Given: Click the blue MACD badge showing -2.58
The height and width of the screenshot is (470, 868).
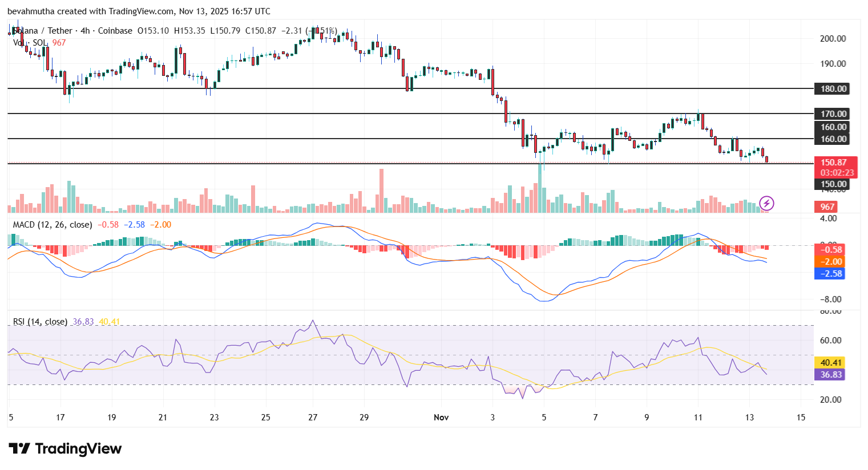Looking at the screenshot, I should [x=831, y=274].
